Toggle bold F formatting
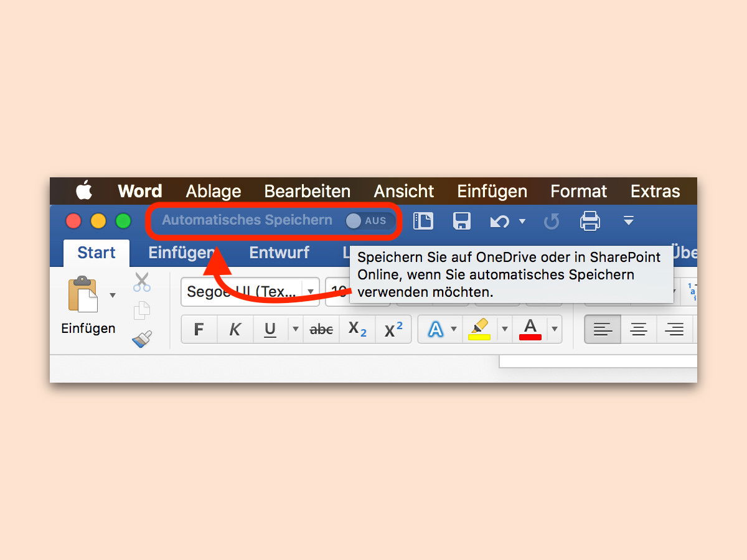This screenshot has width=747, height=560. (x=199, y=329)
